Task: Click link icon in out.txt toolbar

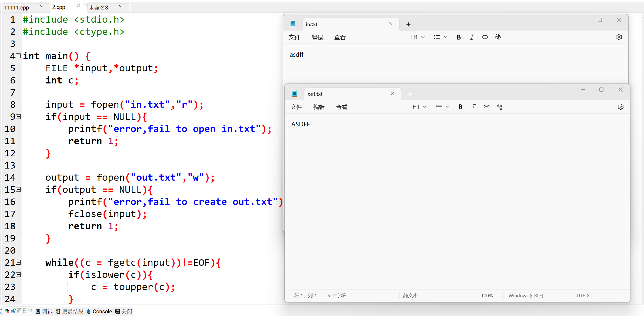Action: point(486,107)
